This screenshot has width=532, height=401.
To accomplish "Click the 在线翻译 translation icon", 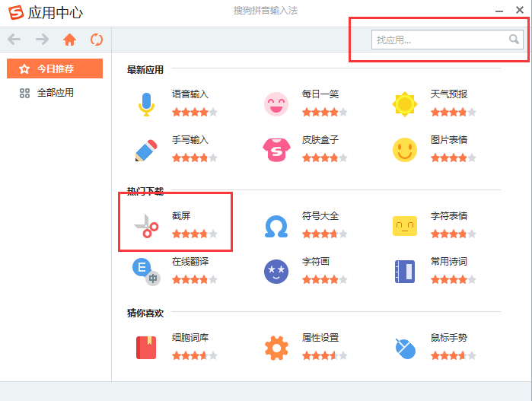I will [146, 272].
